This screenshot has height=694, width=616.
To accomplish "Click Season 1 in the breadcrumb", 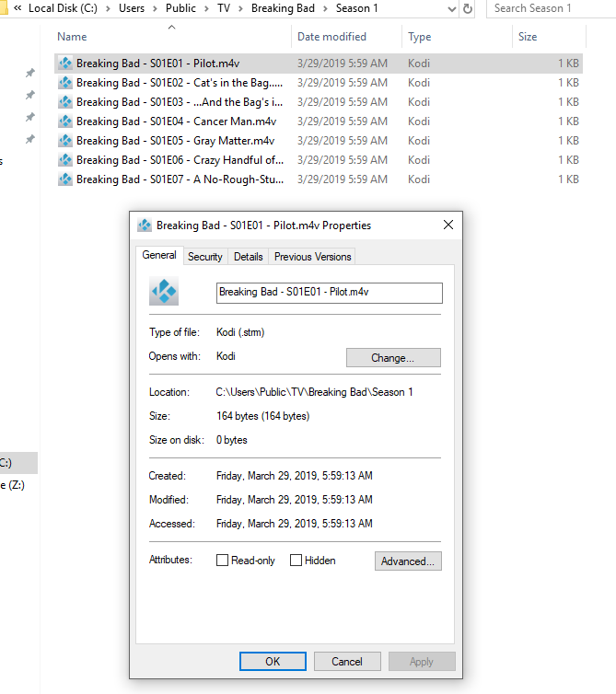I will click(357, 8).
